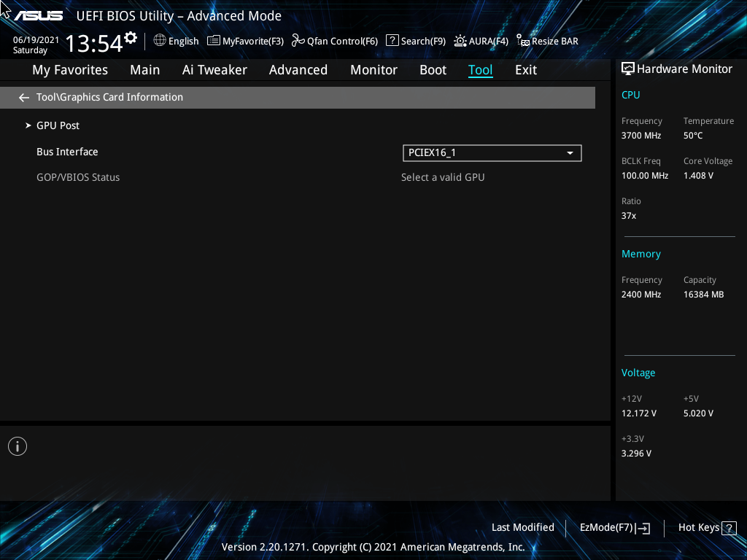Expand the GPU Post entry
This screenshot has height=560, width=747.
[x=58, y=125]
